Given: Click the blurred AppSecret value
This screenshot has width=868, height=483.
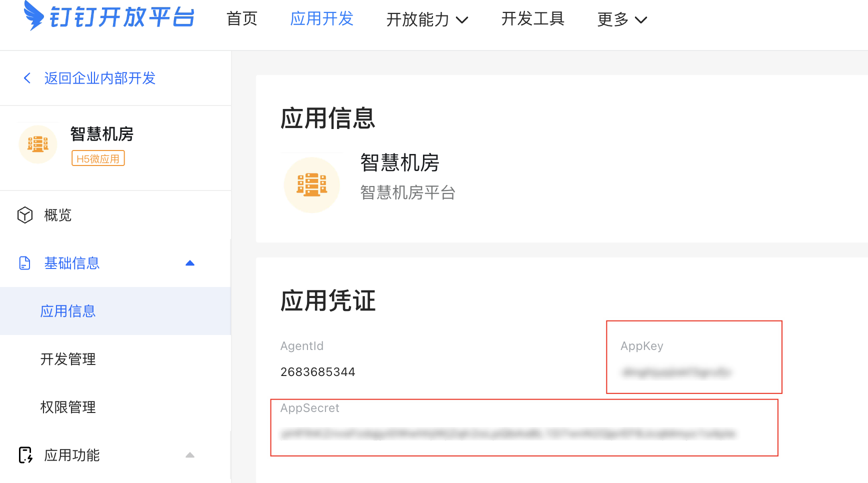Looking at the screenshot, I should click(x=507, y=434).
